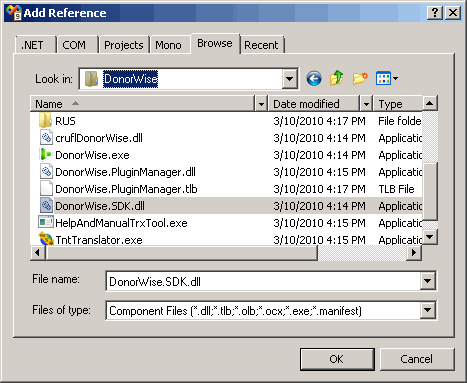Image resolution: width=467 pixels, height=383 pixels.
Task: Select the Browse tab
Action: click(215, 43)
